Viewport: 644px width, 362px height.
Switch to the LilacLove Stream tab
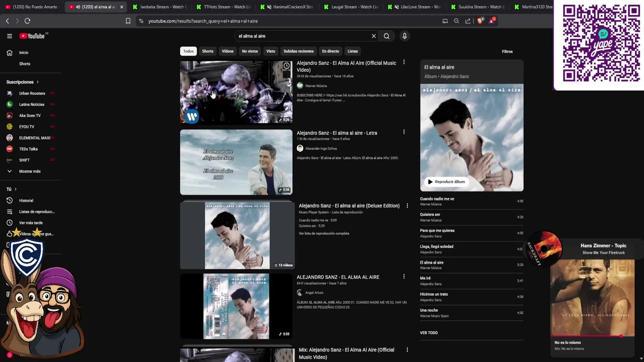pos(414,7)
